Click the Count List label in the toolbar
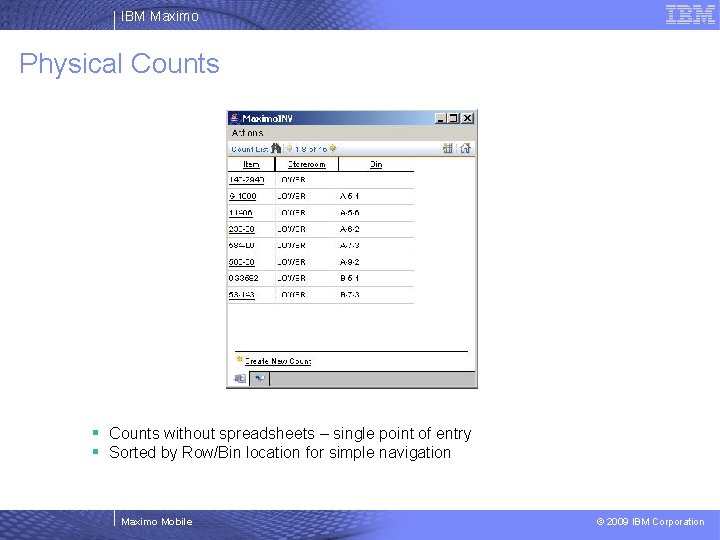 [x=249, y=149]
